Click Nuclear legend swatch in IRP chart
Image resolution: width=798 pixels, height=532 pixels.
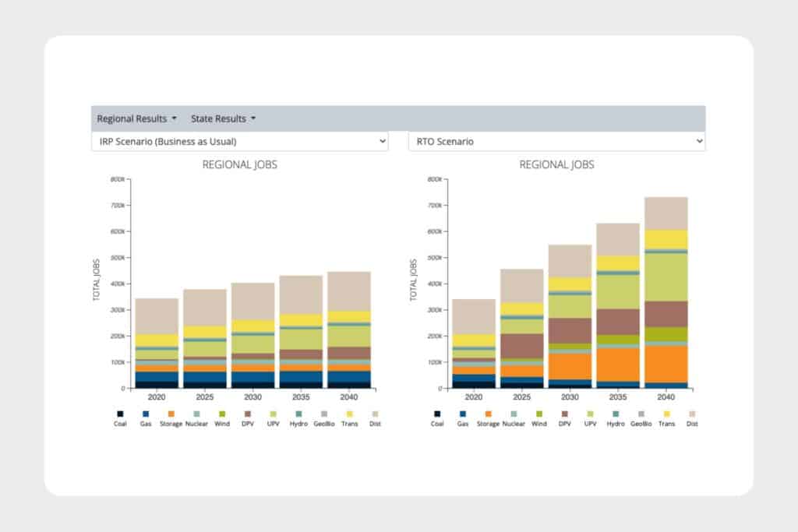coord(196,414)
